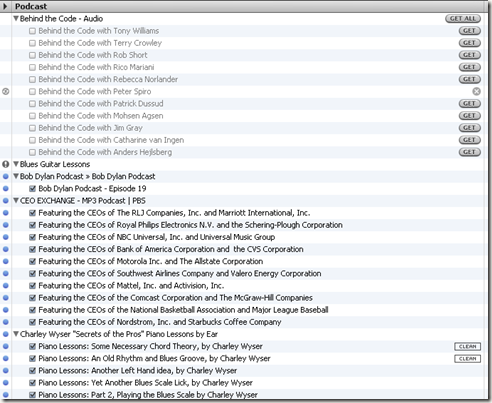Collapse CEO EXCHANGE MP3 Podcast group
492x403 pixels.
[x=16, y=200]
